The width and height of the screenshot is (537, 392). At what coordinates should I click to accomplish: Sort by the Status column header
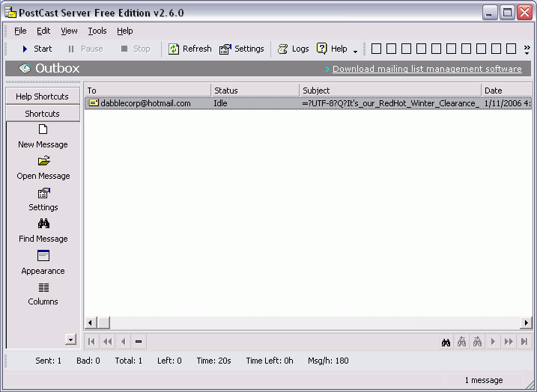[255, 91]
